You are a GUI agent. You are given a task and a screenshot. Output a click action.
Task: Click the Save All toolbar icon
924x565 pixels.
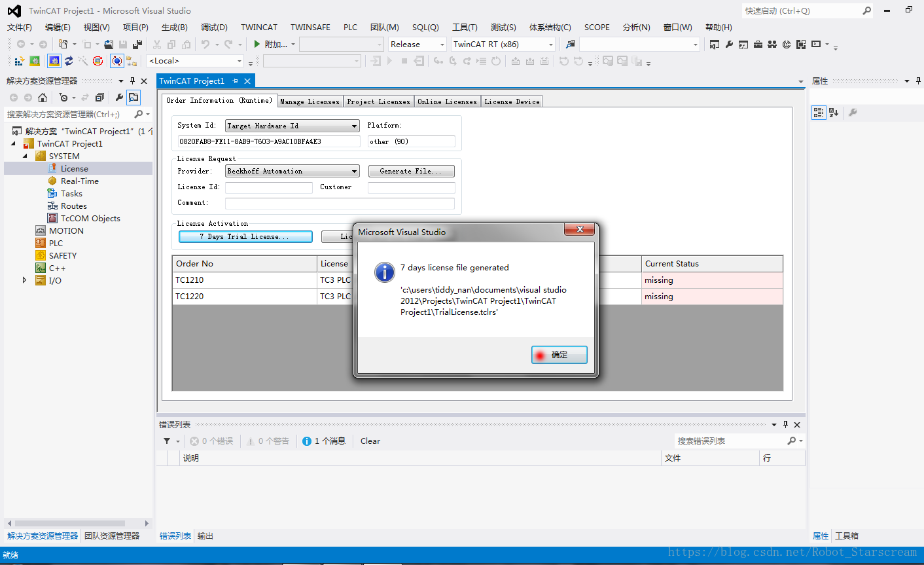(x=137, y=44)
